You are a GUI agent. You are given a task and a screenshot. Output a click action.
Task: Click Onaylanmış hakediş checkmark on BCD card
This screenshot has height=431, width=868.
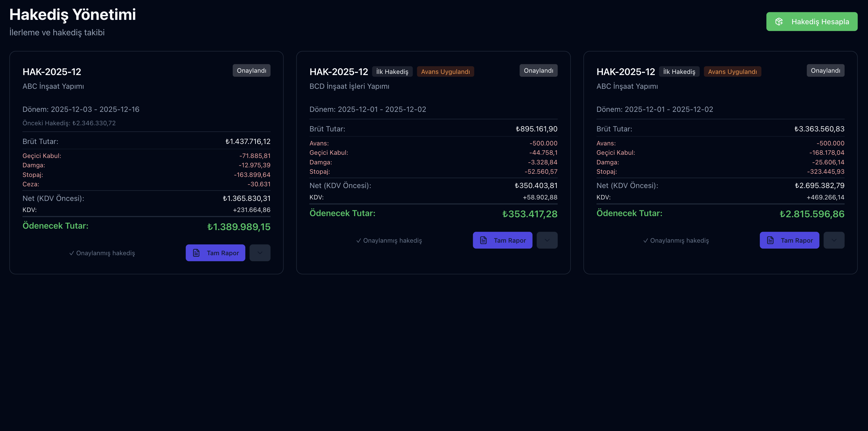(359, 240)
